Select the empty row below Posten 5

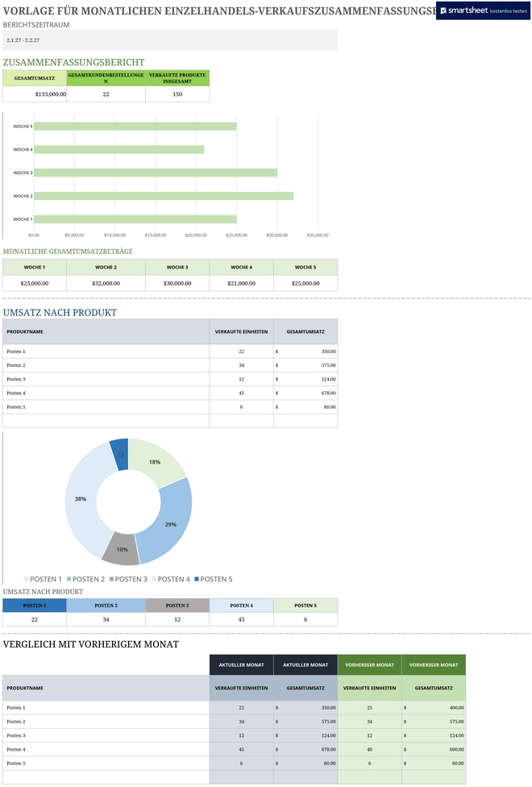170,421
